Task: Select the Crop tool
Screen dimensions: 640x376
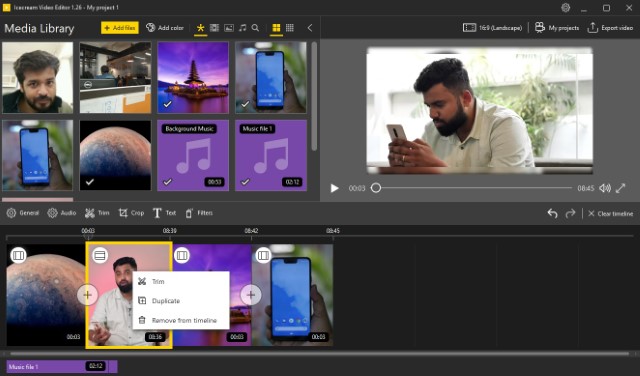Action: point(131,213)
